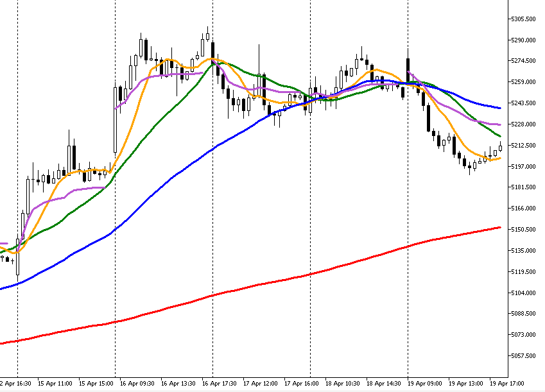Image resolution: width=545 pixels, height=392 pixels.
Task: Click the 5212.500 price scale value
Action: tap(523, 145)
